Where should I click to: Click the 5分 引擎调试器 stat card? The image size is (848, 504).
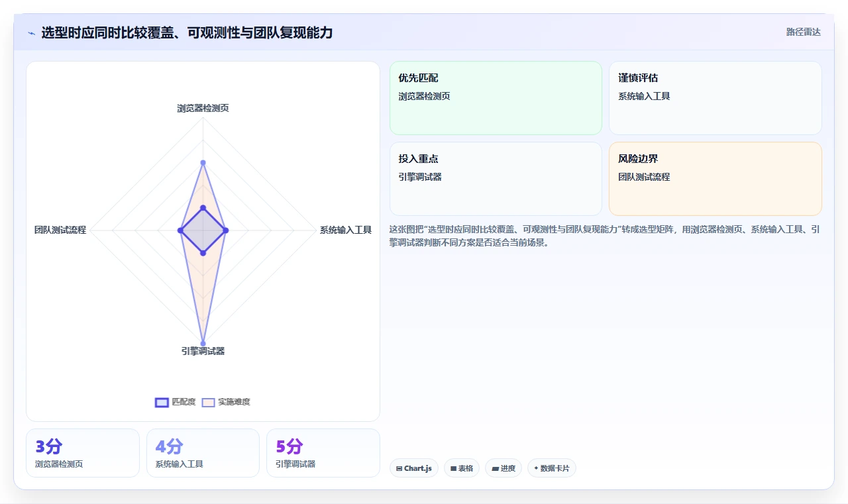323,453
